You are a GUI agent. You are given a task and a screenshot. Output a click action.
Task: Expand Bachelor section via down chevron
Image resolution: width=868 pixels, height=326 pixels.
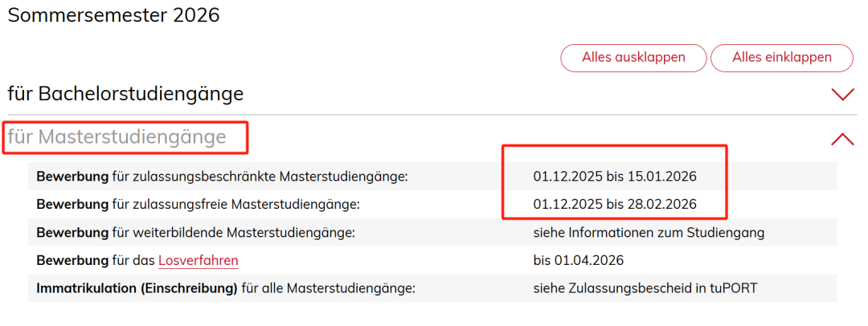point(842,95)
